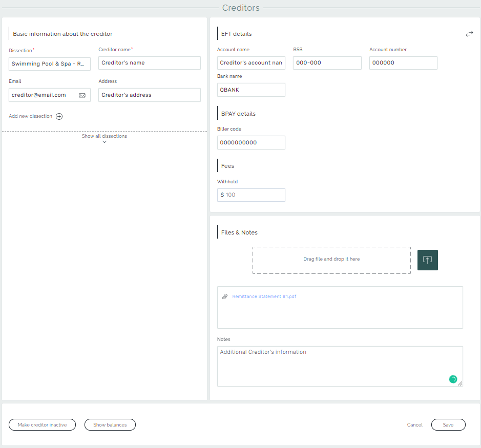The height and width of the screenshot is (448, 481).
Task: Click the plus icon beside Add new dissection
Action: click(59, 116)
